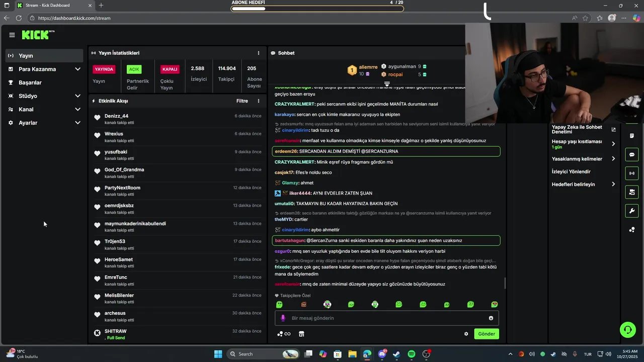Image resolution: width=644 pixels, height=362 pixels.
Task: Toggle the wrench tools widget icon
Action: 632,211
